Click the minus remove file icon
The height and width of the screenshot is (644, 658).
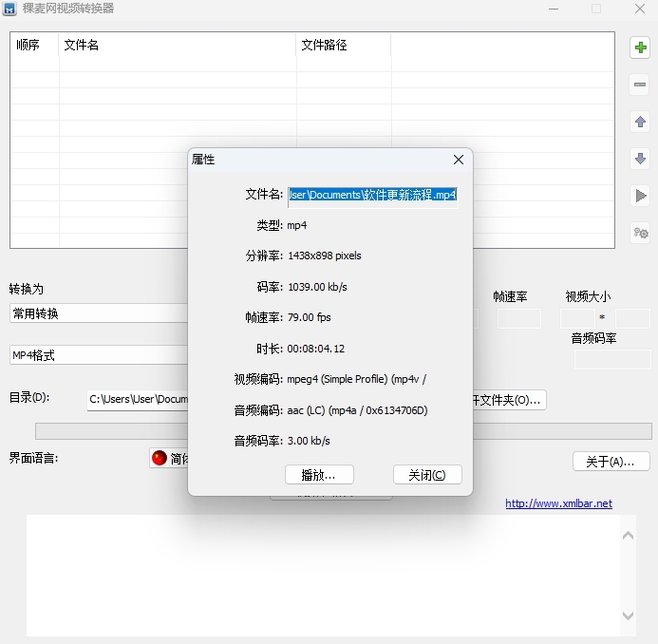pyautogui.click(x=640, y=85)
